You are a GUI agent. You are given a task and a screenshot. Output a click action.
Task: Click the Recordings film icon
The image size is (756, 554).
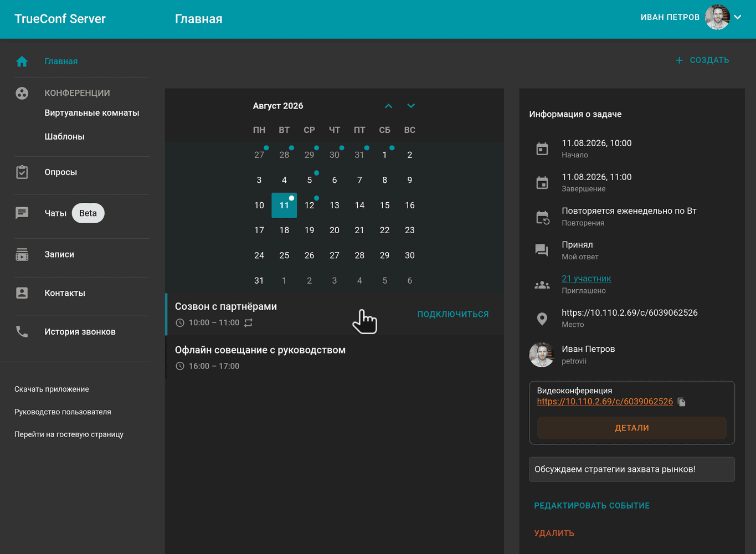22,255
